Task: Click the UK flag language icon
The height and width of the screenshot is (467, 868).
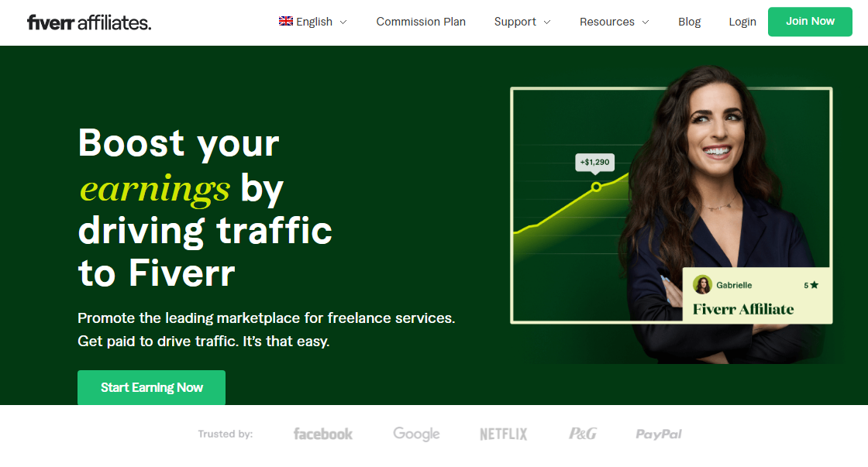Action: pyautogui.click(x=286, y=21)
